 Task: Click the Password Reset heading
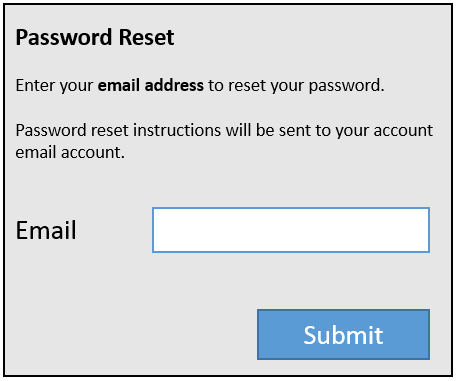click(x=95, y=37)
